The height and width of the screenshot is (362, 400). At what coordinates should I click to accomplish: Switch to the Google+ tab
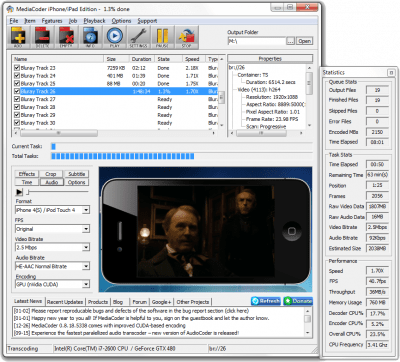161,302
